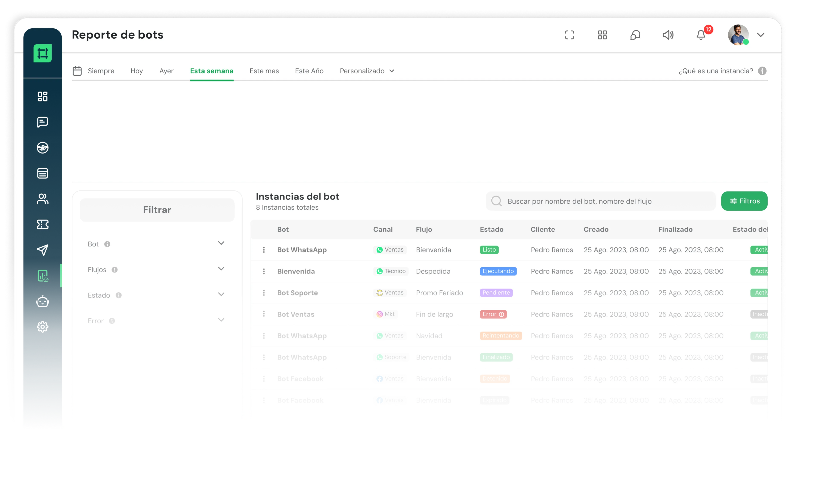Click the calendar icon beside Siempre

(77, 71)
